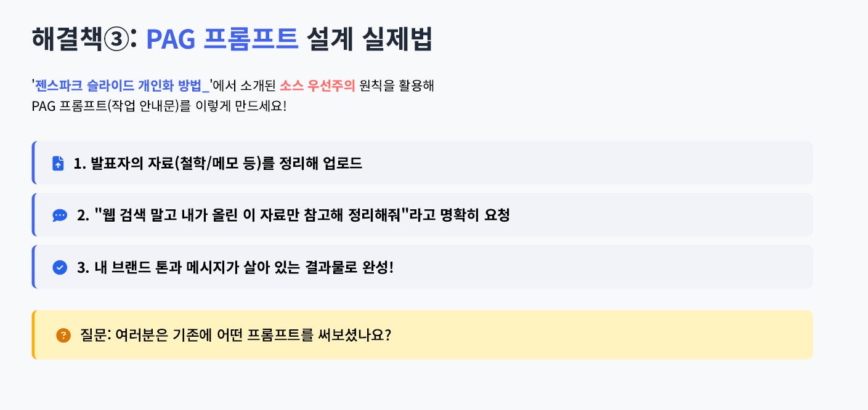868x410 pixels.
Task: Click the 'PAG 프롬프트(작업 안내문)를 이렇게 만드세요!' line
Action: 159,106
